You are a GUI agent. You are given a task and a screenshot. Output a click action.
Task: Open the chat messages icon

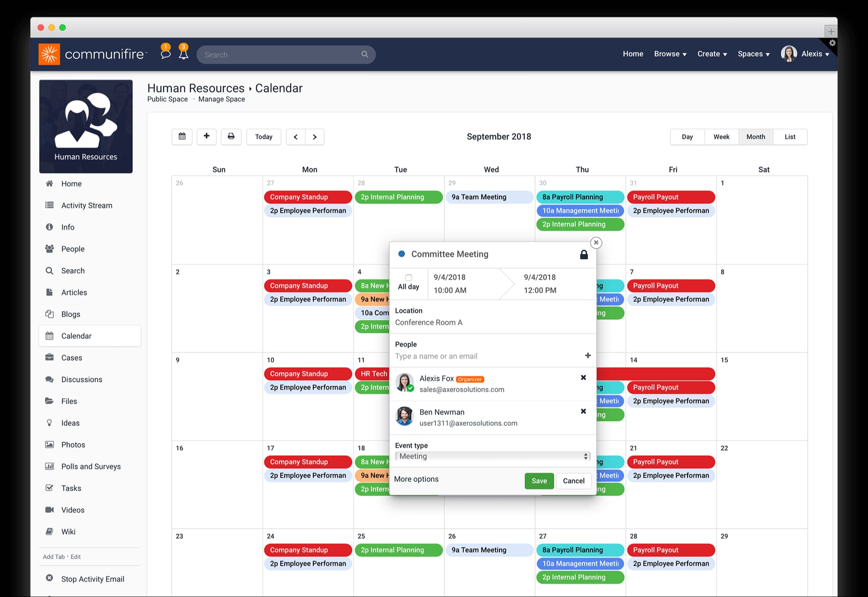[165, 54]
